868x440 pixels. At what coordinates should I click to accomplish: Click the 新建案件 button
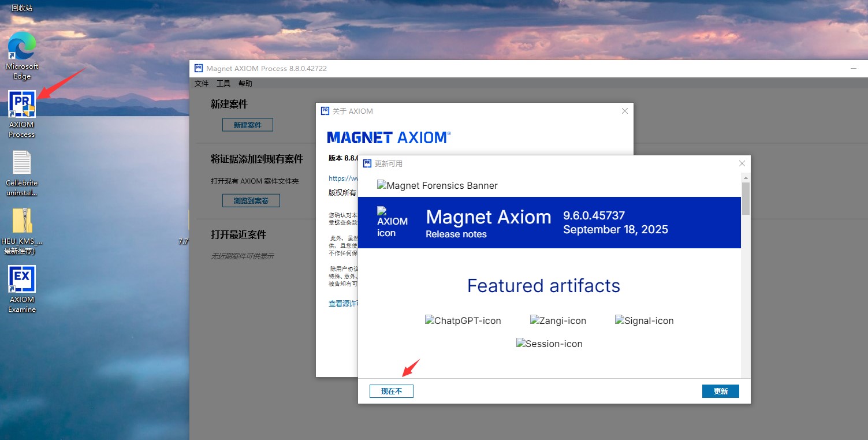248,125
